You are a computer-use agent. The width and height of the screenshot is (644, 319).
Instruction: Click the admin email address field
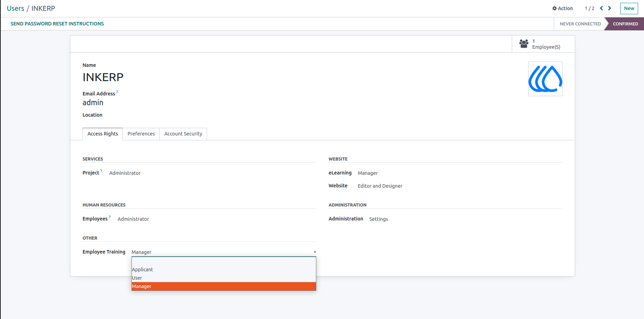[93, 102]
